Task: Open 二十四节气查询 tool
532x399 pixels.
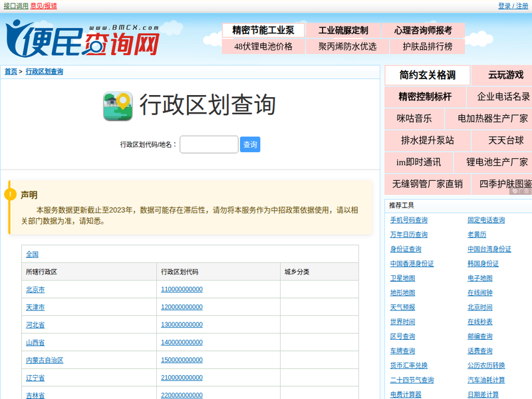Action: point(412,380)
